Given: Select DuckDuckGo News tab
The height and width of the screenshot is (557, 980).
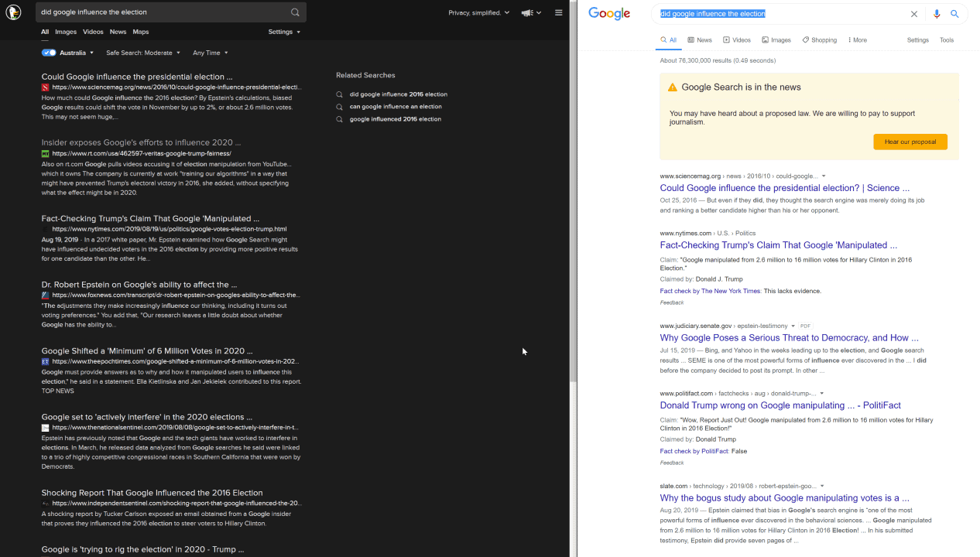Looking at the screenshot, I should 118,32.
